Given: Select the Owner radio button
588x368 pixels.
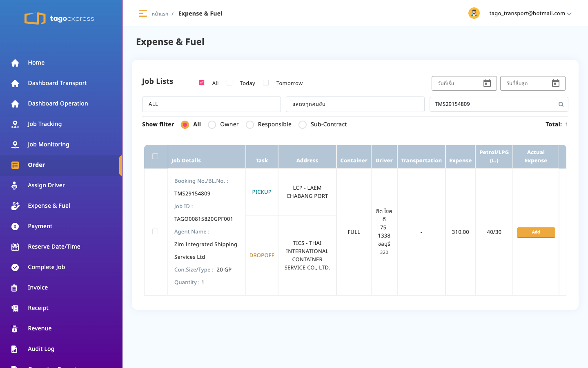Looking at the screenshot, I should [x=212, y=125].
